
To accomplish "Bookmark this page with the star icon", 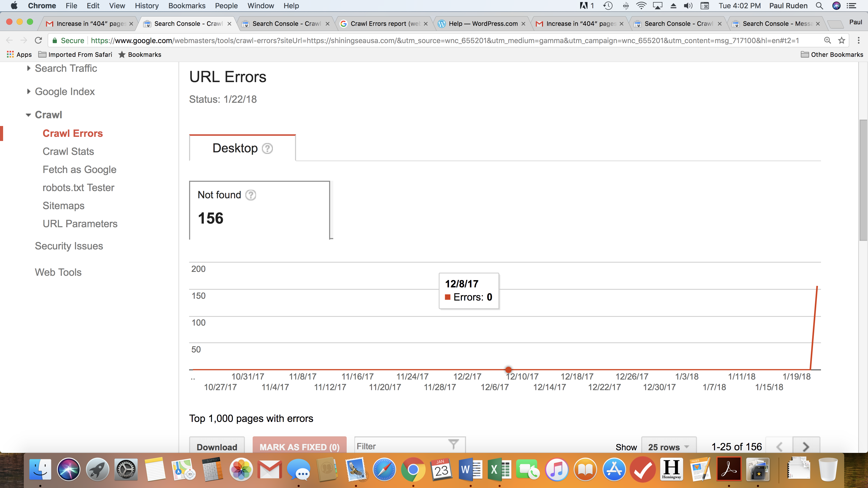I will coord(841,41).
